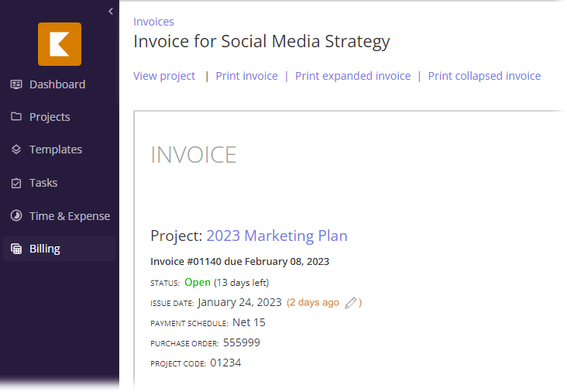Click the Time & Expense clock icon
Screen dimensions: 567x392
click(x=16, y=215)
